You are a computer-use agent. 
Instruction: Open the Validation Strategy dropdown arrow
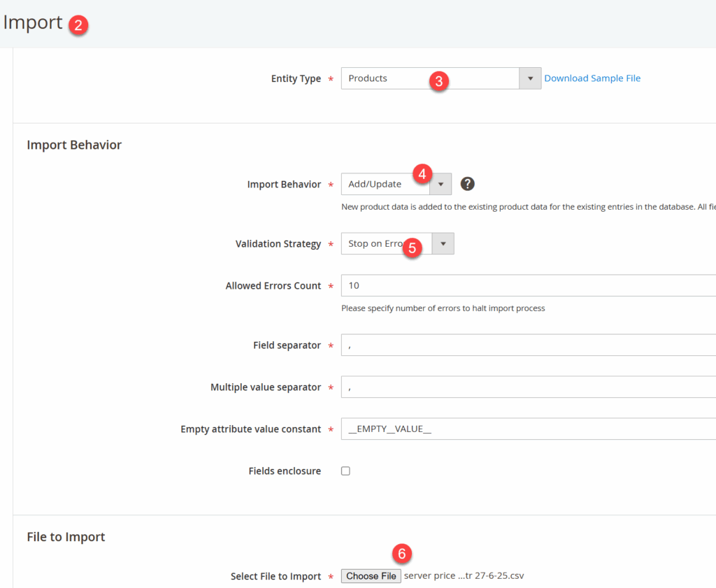[443, 244]
